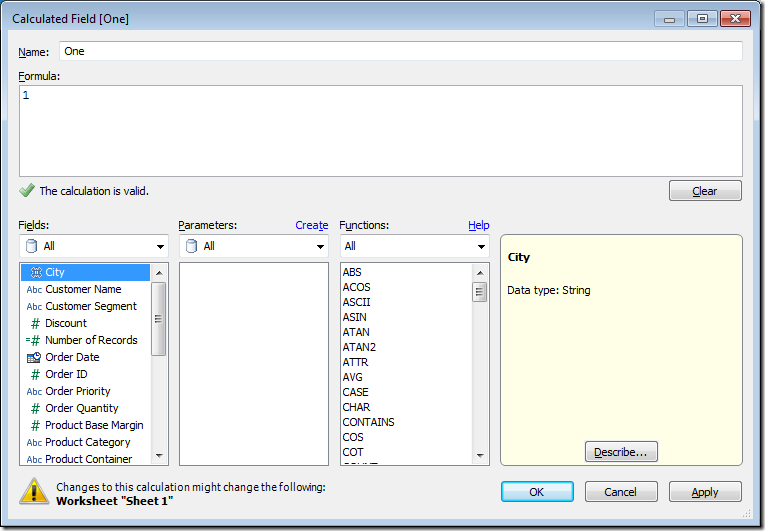The image size is (765, 531).
Task: Click the Functions list scrollbar thumb
Action: [480, 292]
